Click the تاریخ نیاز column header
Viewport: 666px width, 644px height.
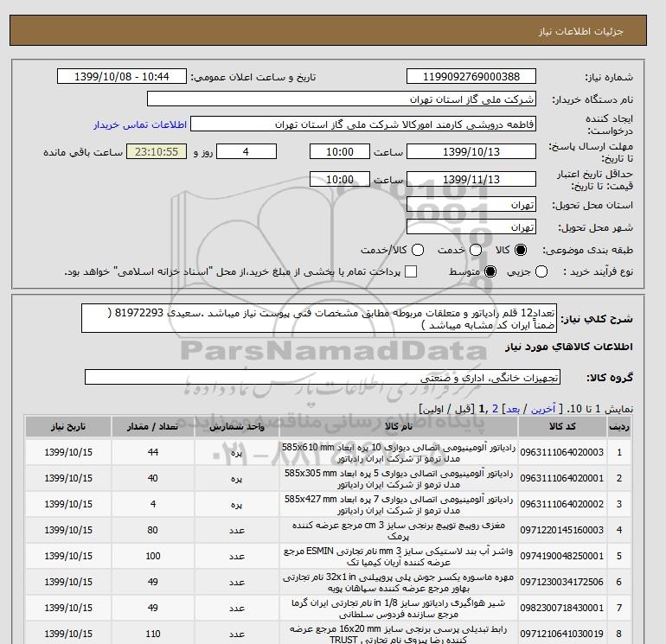[68, 427]
